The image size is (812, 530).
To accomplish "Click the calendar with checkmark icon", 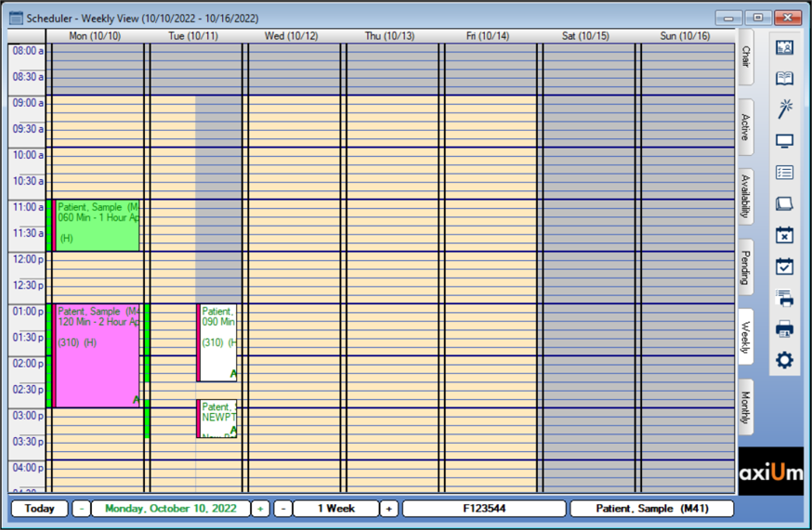I will [x=784, y=266].
